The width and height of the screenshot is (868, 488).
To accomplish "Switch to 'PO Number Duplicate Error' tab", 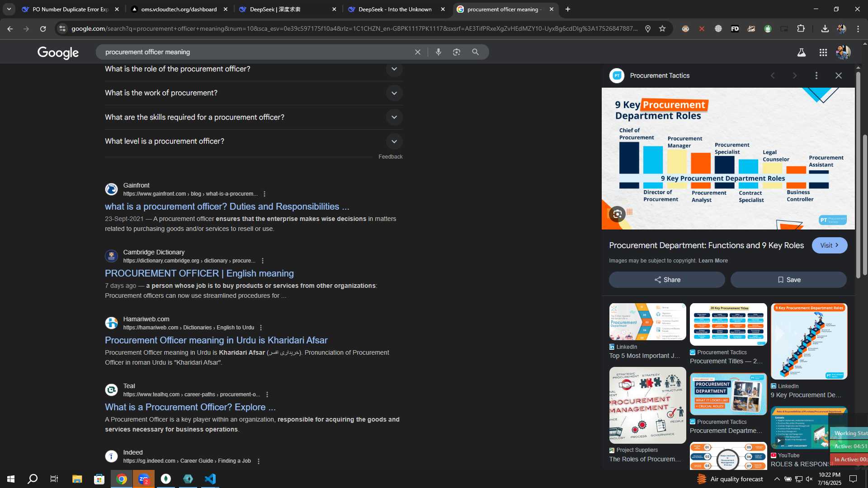I will pos(70,9).
